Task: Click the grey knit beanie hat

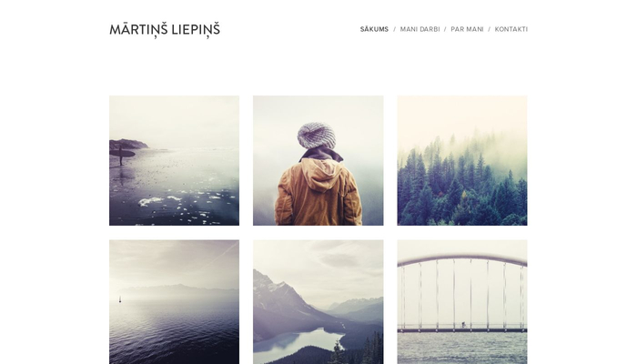Action: click(317, 136)
